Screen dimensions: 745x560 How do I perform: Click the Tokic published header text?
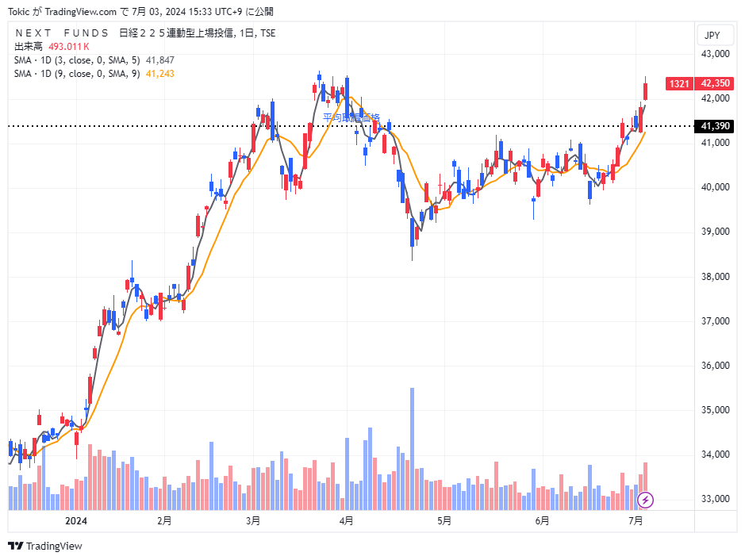tap(140, 11)
